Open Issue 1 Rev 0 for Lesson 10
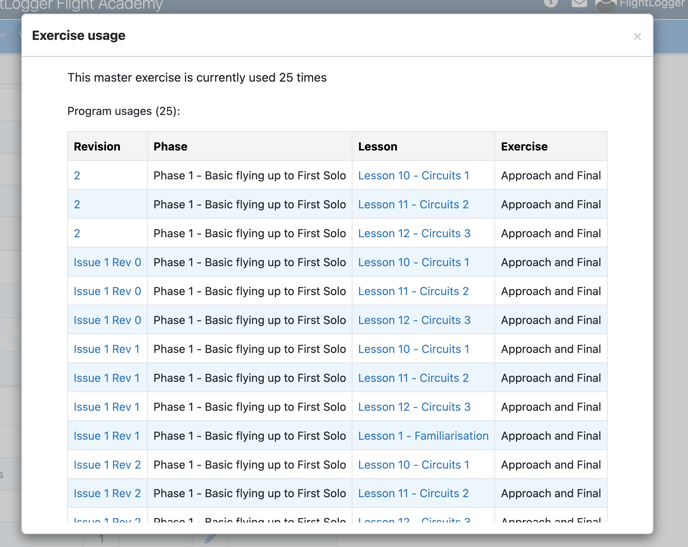 (107, 262)
